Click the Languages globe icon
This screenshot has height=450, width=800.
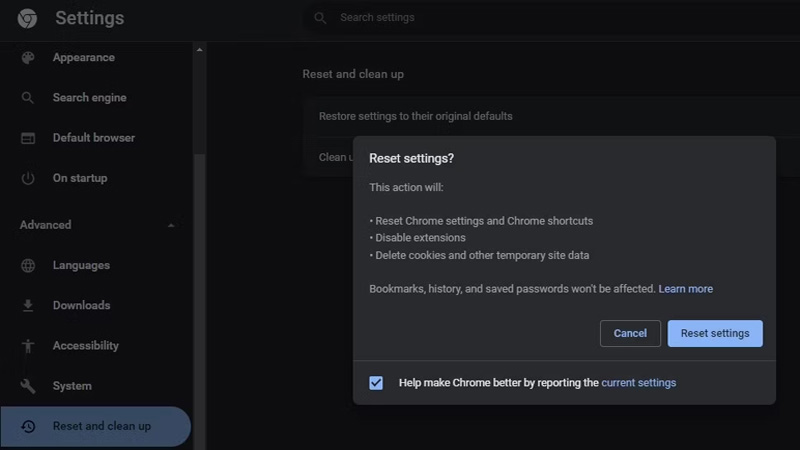pyautogui.click(x=28, y=265)
